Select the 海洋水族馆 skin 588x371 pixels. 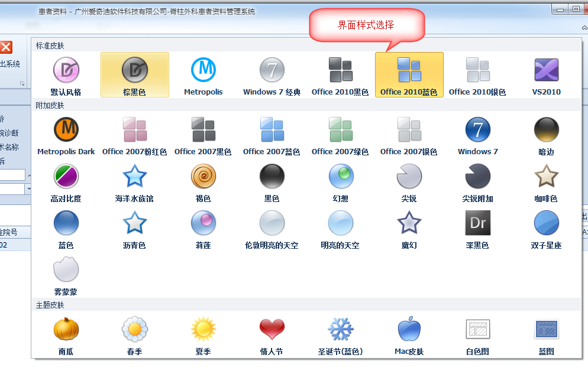pos(135,183)
